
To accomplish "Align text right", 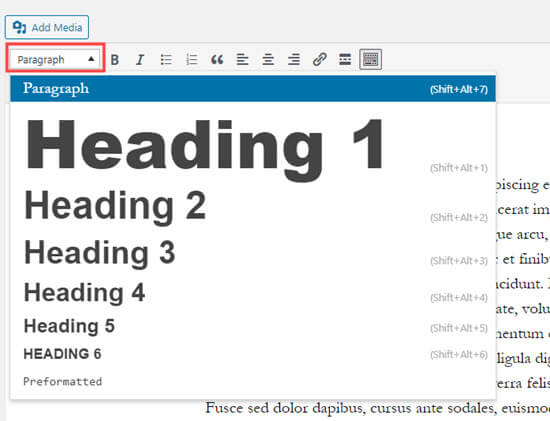I will pyautogui.click(x=294, y=60).
